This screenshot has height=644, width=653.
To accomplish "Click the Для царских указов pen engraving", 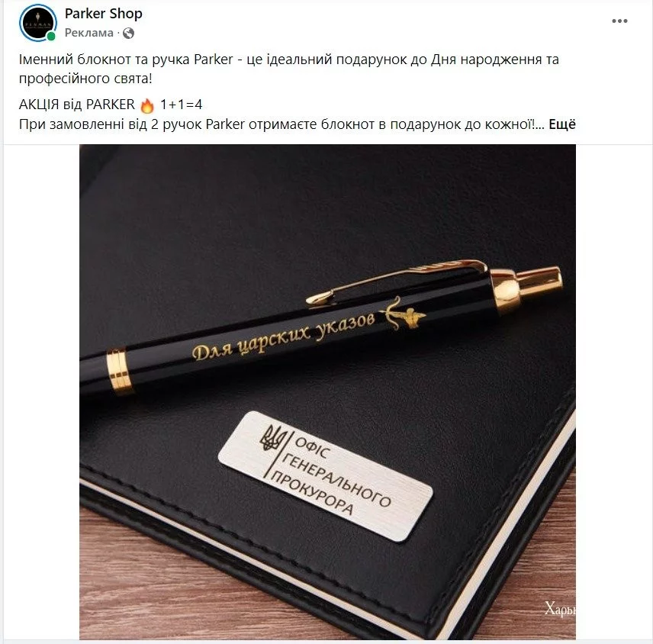I will [283, 336].
